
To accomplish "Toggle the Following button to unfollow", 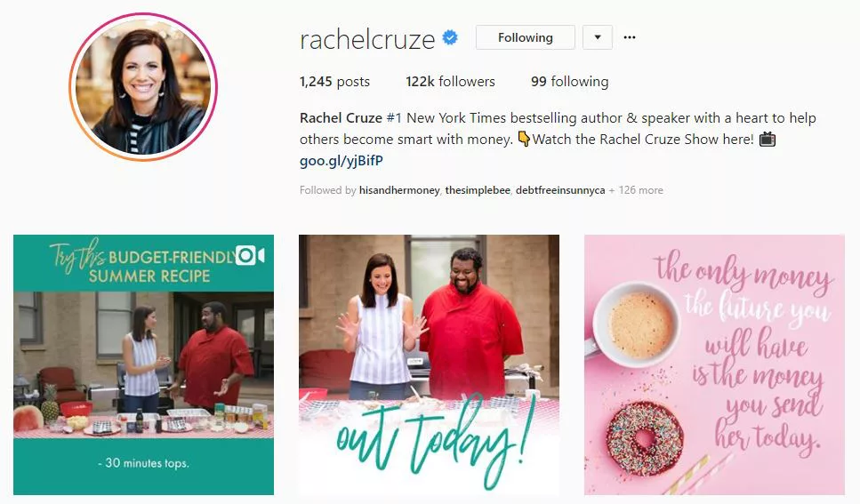I will tap(526, 37).
